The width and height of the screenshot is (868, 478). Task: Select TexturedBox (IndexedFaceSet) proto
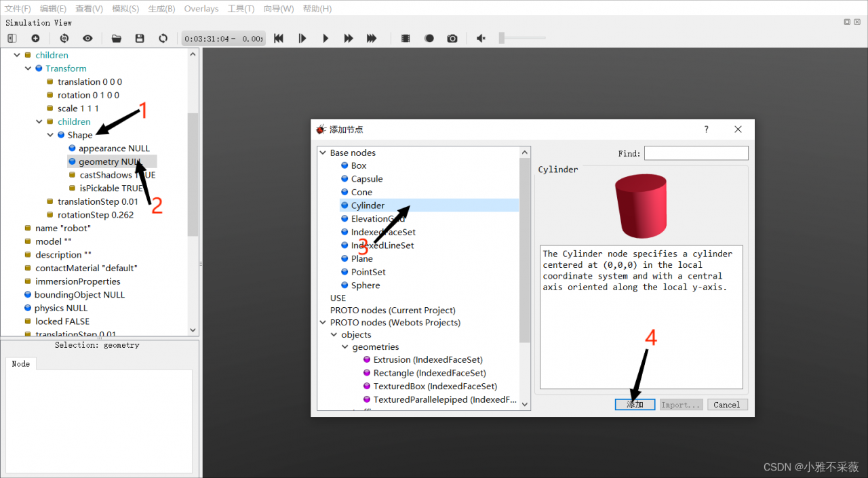tap(435, 386)
